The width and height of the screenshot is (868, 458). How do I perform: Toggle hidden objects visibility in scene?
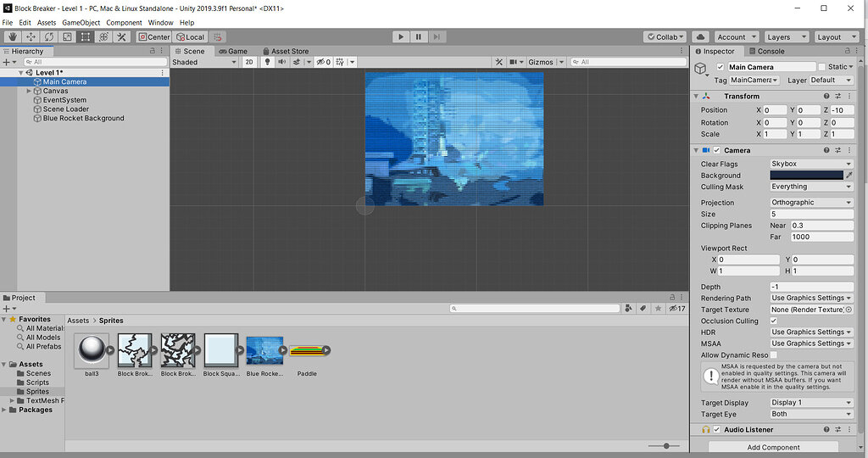(323, 62)
